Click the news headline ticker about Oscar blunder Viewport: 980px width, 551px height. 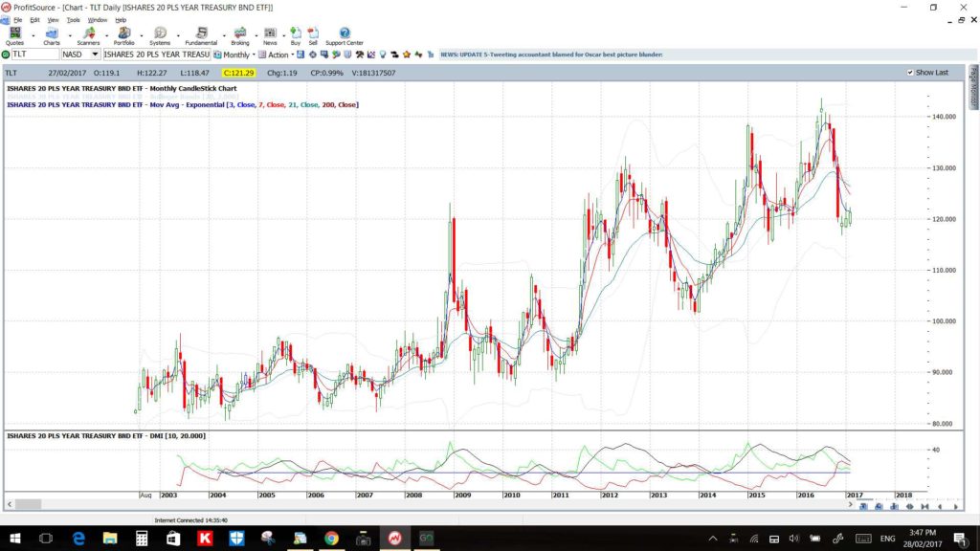tap(551, 55)
